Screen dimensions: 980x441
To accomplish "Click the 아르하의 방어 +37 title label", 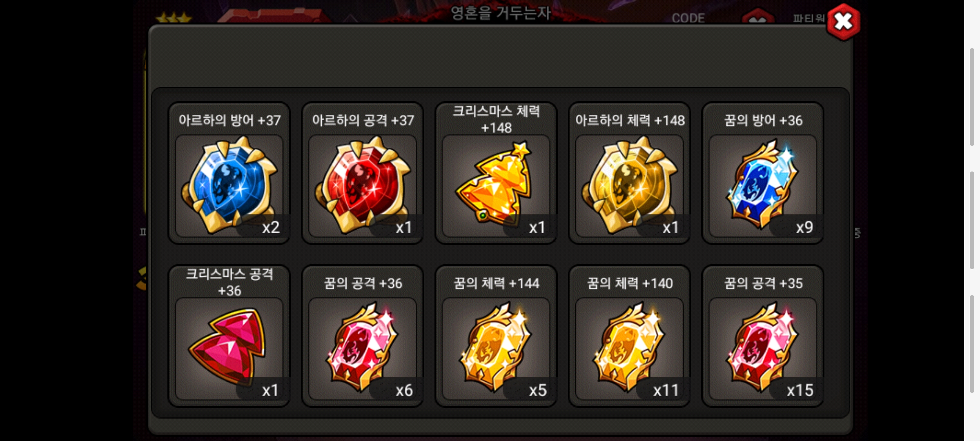I will click(x=229, y=120).
